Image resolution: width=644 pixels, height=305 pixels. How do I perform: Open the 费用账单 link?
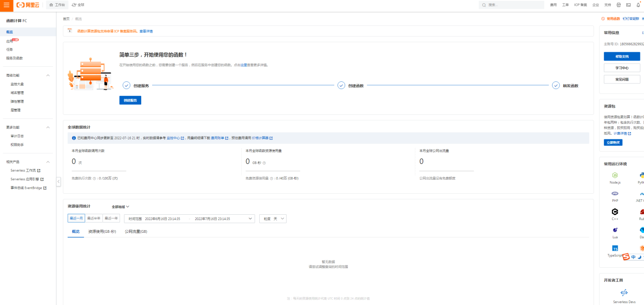pyautogui.click(x=220, y=138)
